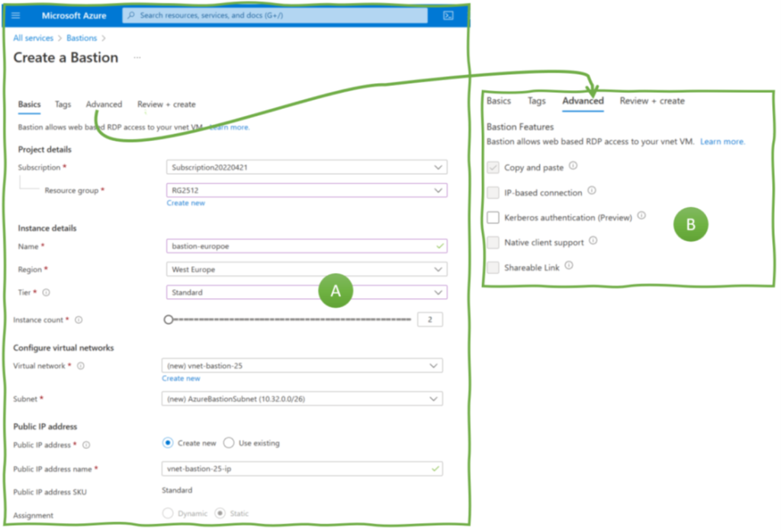781x532 pixels.
Task: Open the Region West Europe dropdown
Action: pyautogui.click(x=307, y=269)
